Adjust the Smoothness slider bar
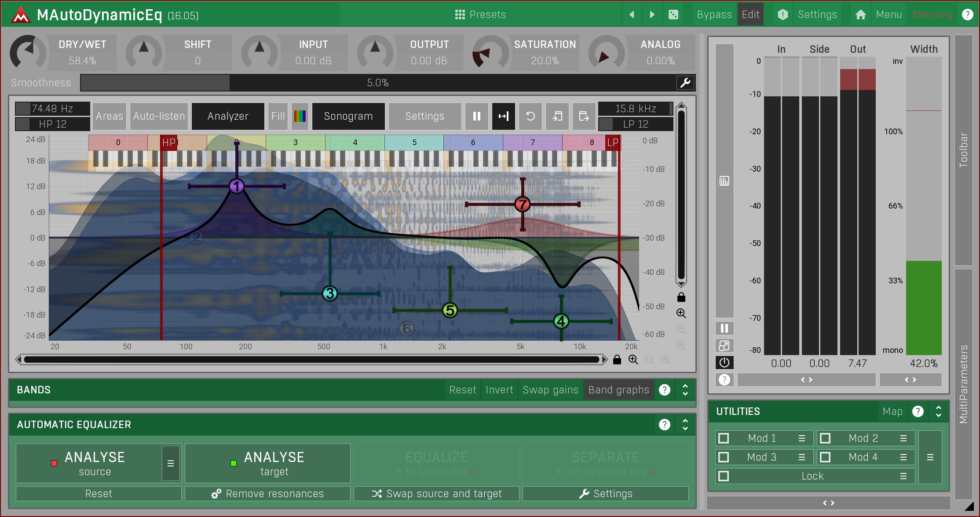 pyautogui.click(x=377, y=83)
